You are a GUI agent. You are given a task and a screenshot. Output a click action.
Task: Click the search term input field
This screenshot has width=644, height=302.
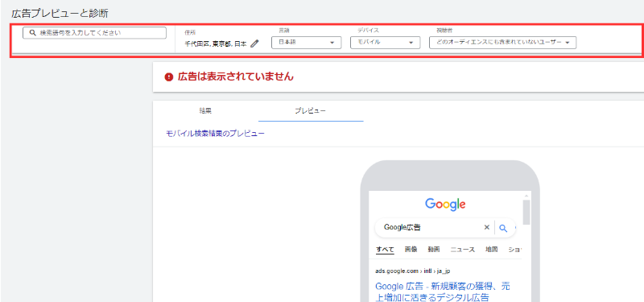[x=94, y=33]
